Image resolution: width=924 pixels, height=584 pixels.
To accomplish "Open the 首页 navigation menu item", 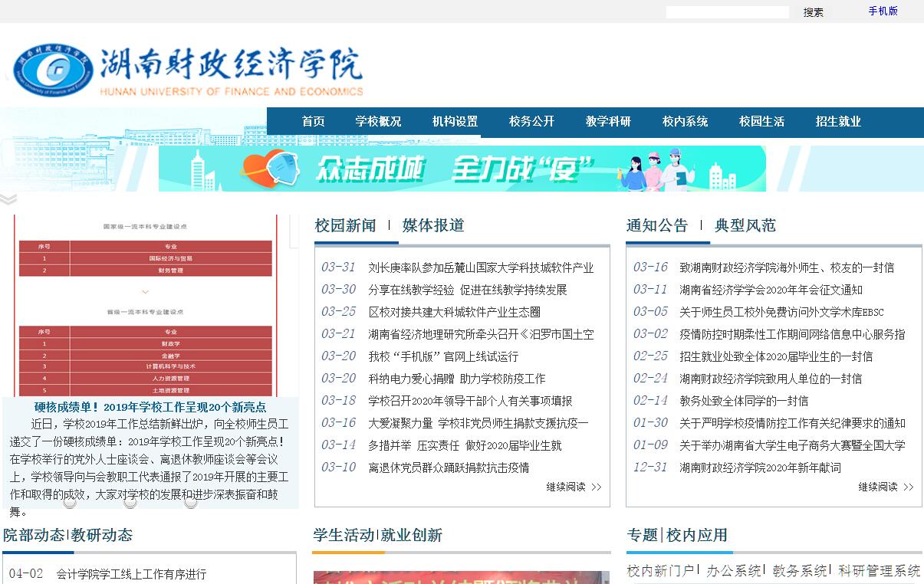I will pyautogui.click(x=313, y=122).
